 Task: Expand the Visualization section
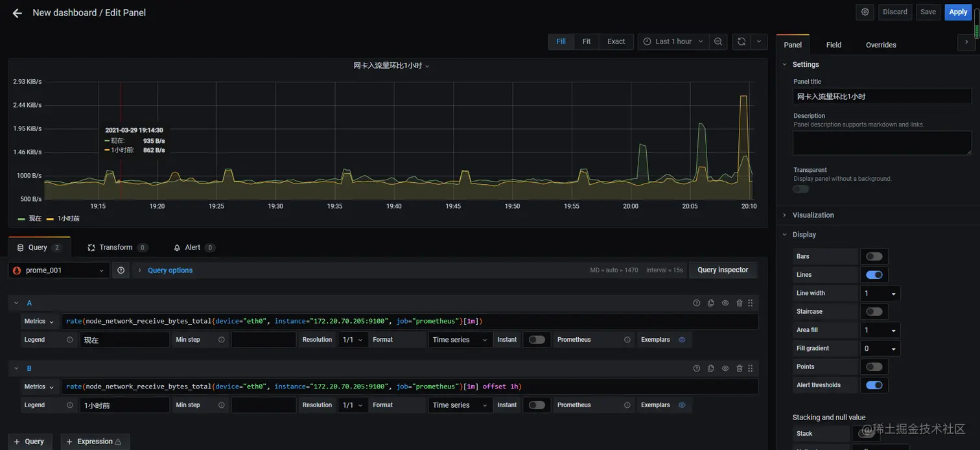click(x=813, y=215)
